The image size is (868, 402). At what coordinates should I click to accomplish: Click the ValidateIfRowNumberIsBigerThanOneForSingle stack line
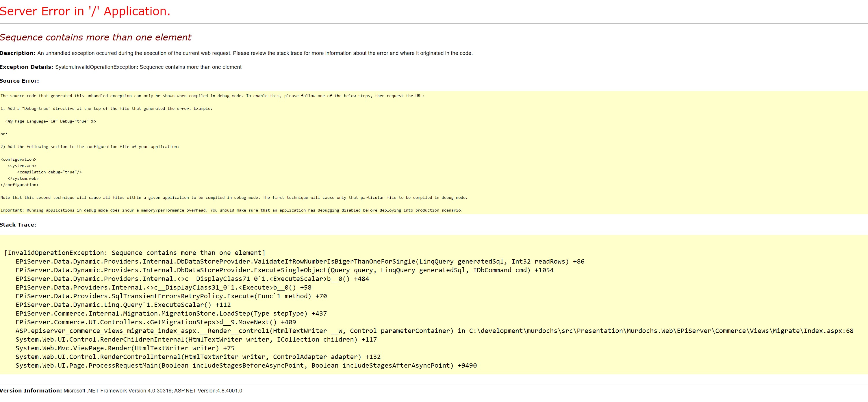pyautogui.click(x=300, y=262)
